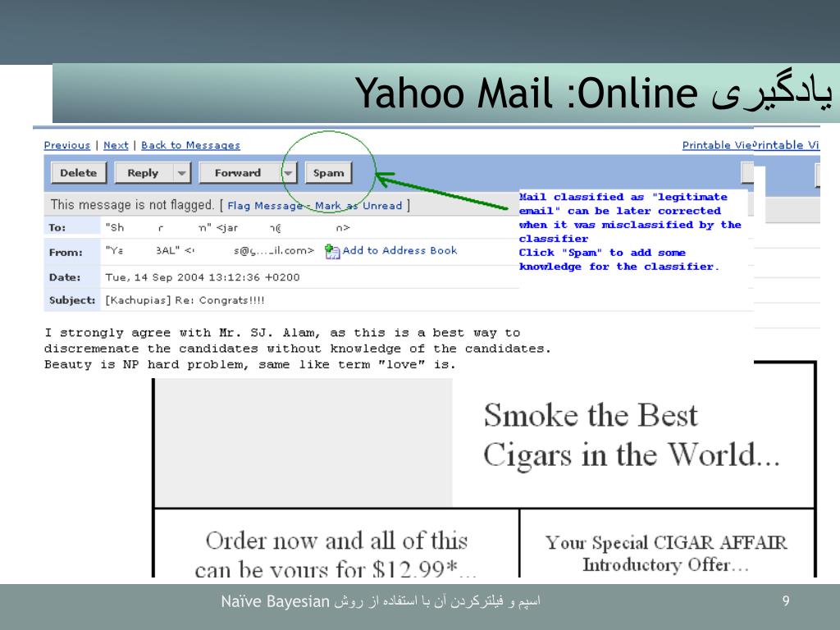Go to the Next message link
This screenshot has height=630, width=840.
116,145
